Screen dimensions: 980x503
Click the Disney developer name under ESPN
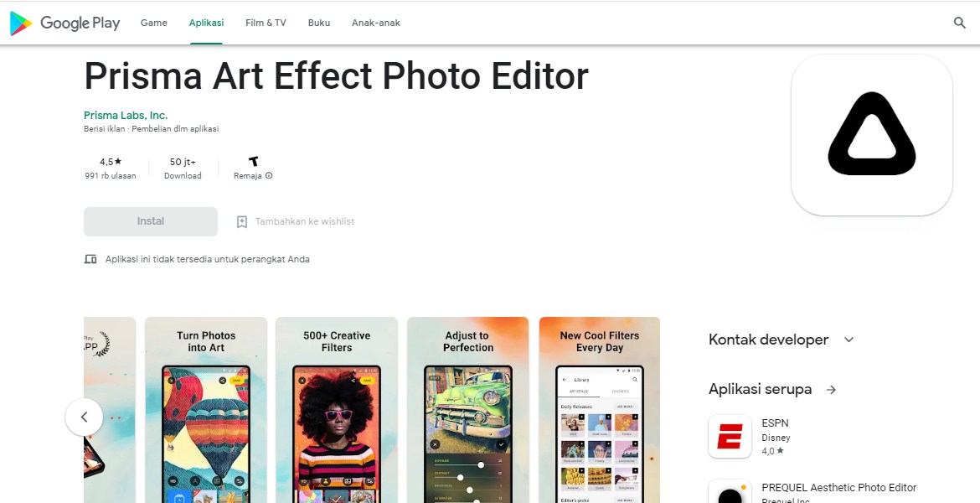776,438
